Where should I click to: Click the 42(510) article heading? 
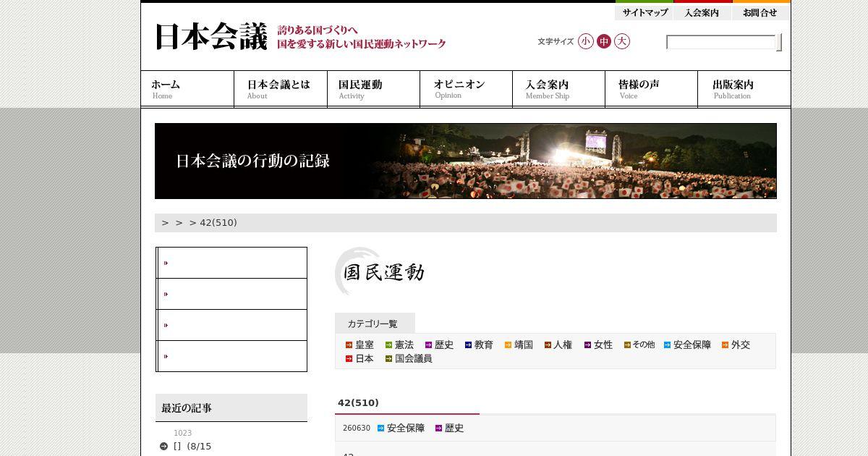(358, 403)
